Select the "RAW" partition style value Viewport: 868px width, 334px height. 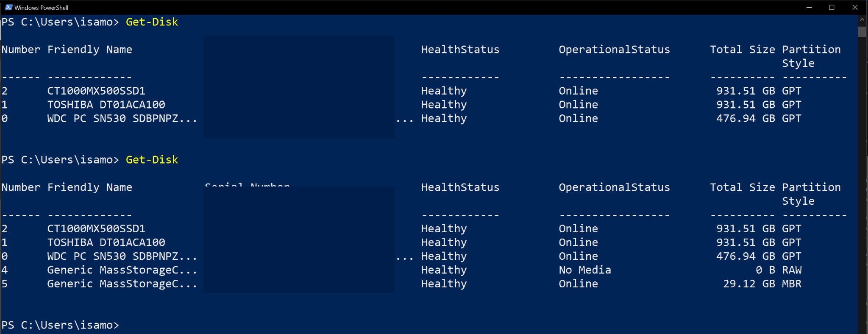coord(792,270)
